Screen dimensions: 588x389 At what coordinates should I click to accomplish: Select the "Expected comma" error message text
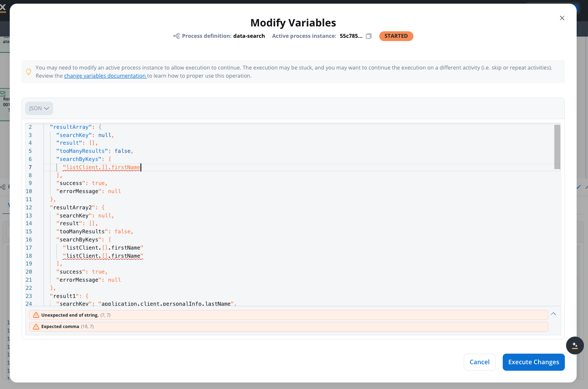60,326
